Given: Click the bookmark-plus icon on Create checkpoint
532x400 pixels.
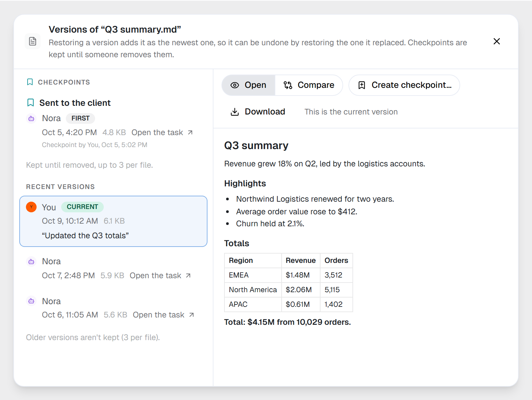Looking at the screenshot, I should 362,85.
